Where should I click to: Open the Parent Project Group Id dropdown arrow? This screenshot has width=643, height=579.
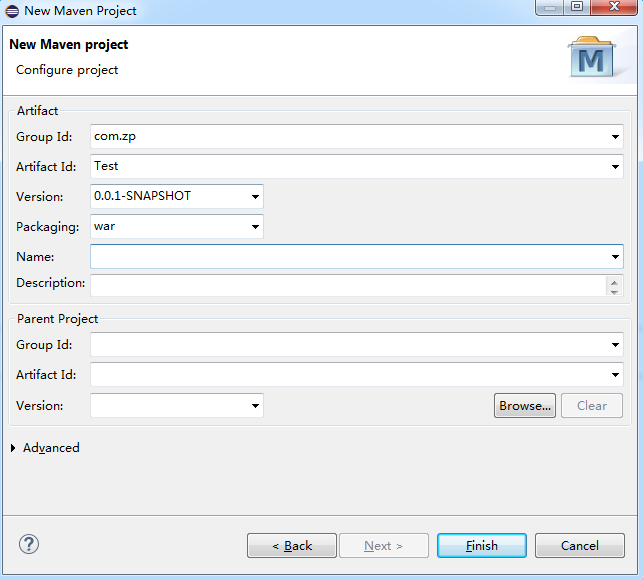pos(615,345)
